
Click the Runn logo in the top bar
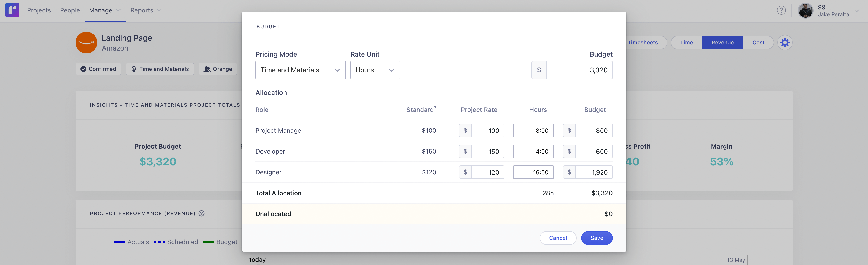click(12, 10)
